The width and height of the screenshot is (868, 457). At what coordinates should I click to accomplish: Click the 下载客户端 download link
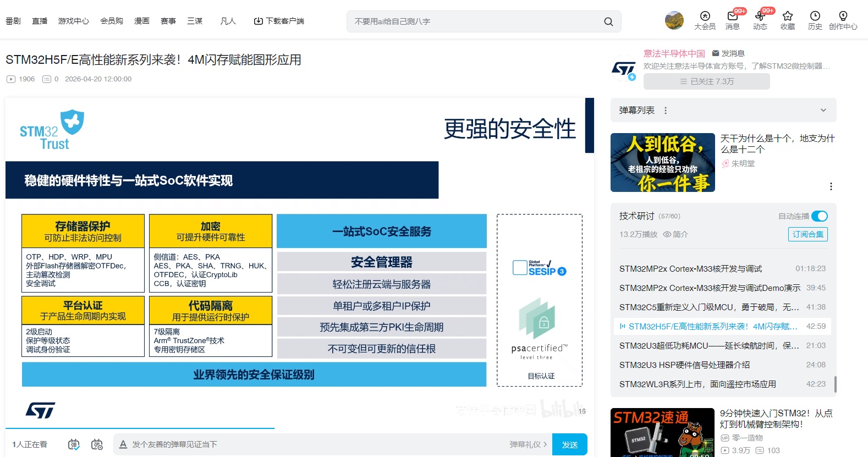[x=279, y=21]
